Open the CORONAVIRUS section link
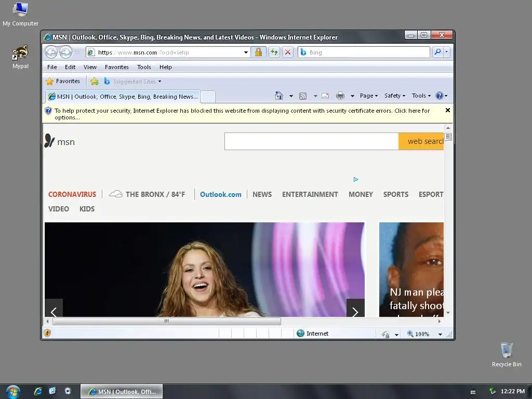The height and width of the screenshot is (399, 532). (x=72, y=194)
